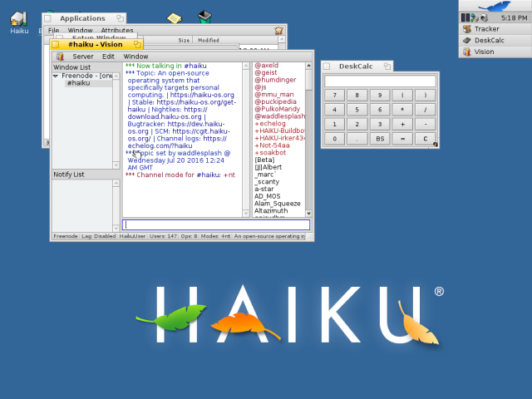The height and width of the screenshot is (399, 532).
Task: Open Window menu in Applications window
Action: (x=80, y=30)
